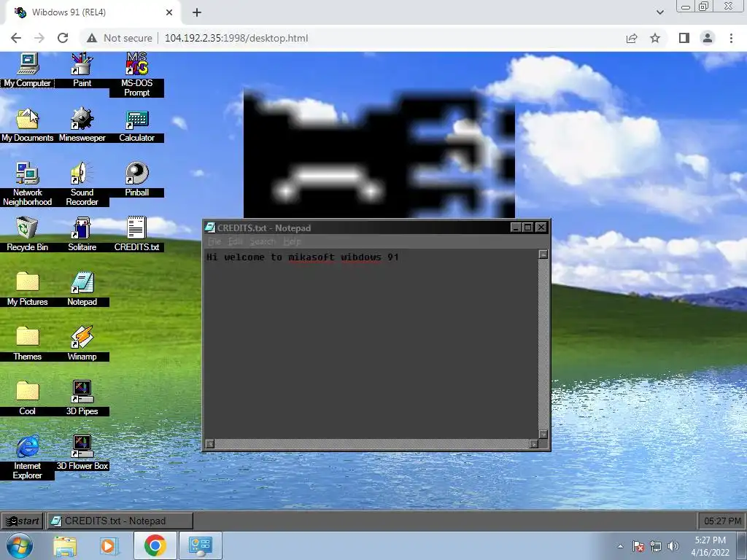The height and width of the screenshot is (560, 747).
Task: Click Notepad's vertical scrollbar up arrow
Action: coord(543,254)
